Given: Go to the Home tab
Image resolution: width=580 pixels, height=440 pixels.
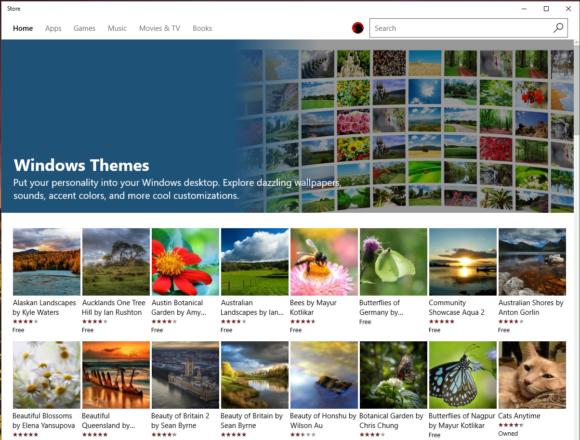Looking at the screenshot, I should (x=23, y=28).
